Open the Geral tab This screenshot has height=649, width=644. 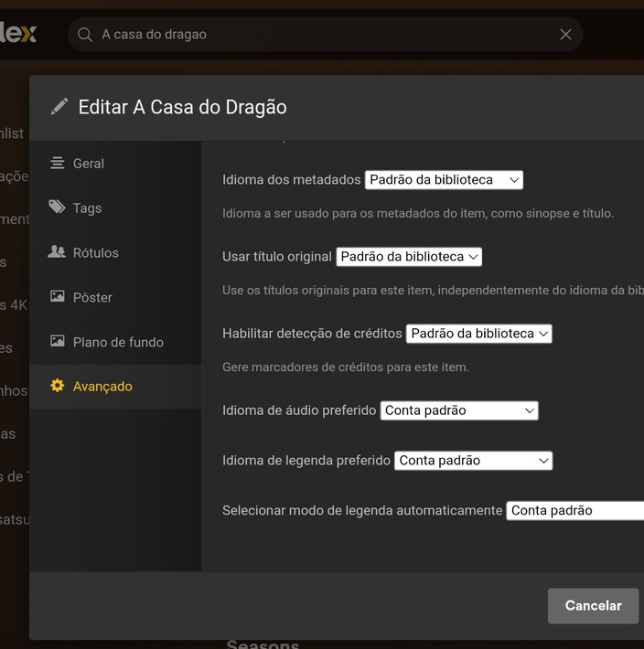(x=115, y=164)
